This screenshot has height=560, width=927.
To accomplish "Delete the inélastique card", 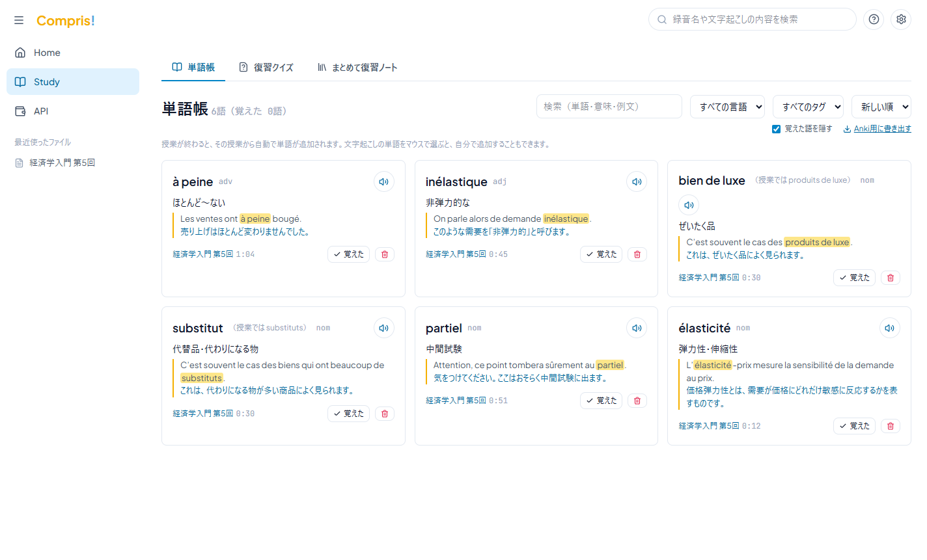I will point(637,254).
